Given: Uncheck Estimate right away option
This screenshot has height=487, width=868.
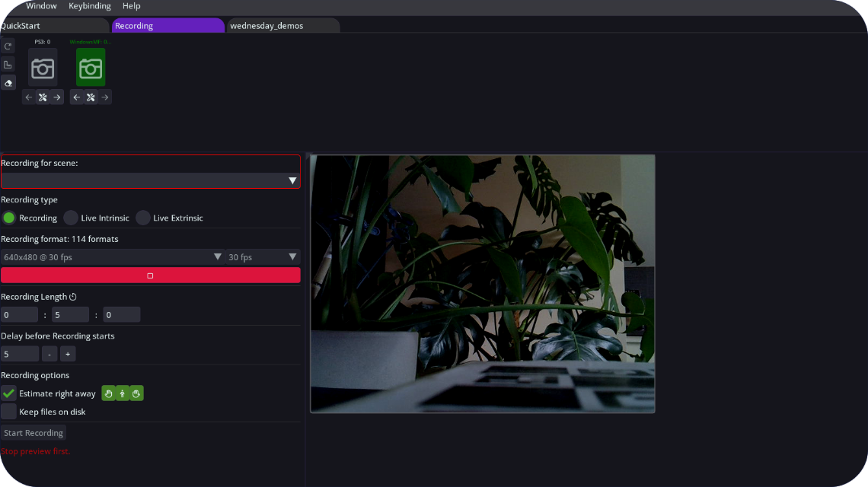Looking at the screenshot, I should coord(8,393).
